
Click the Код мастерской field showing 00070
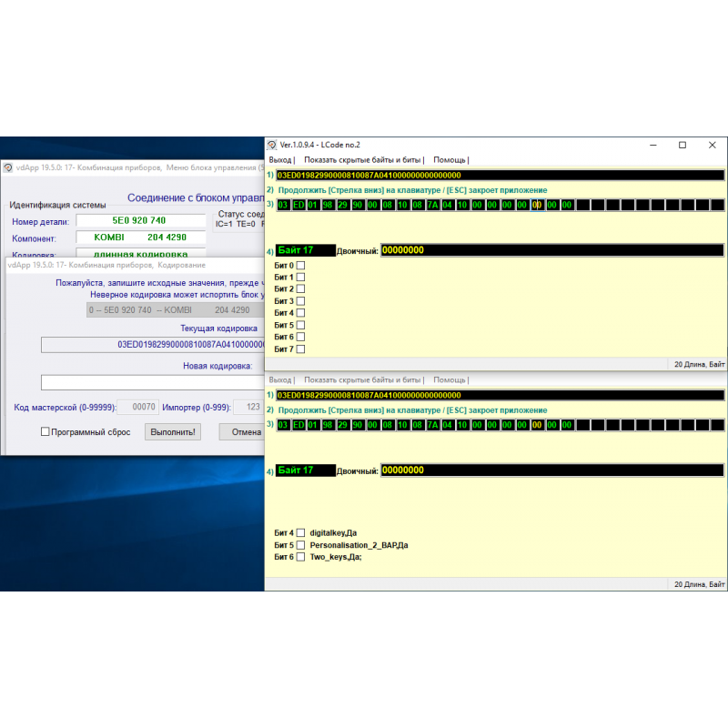coord(137,408)
